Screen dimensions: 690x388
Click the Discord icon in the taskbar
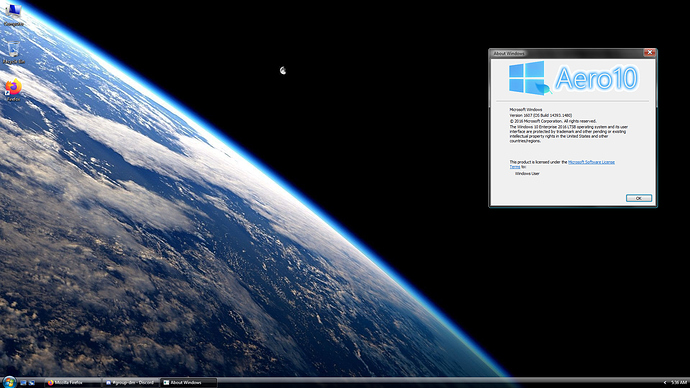(108, 383)
